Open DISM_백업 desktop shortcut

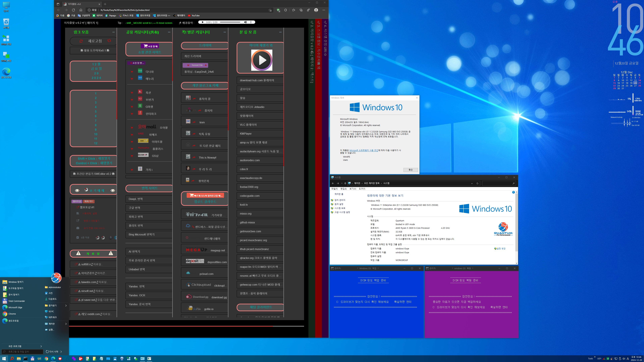(6, 40)
